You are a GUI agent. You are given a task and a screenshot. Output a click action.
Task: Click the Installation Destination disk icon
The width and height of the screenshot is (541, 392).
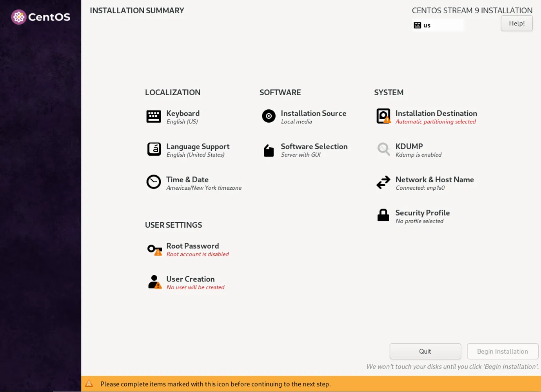pyautogui.click(x=383, y=116)
